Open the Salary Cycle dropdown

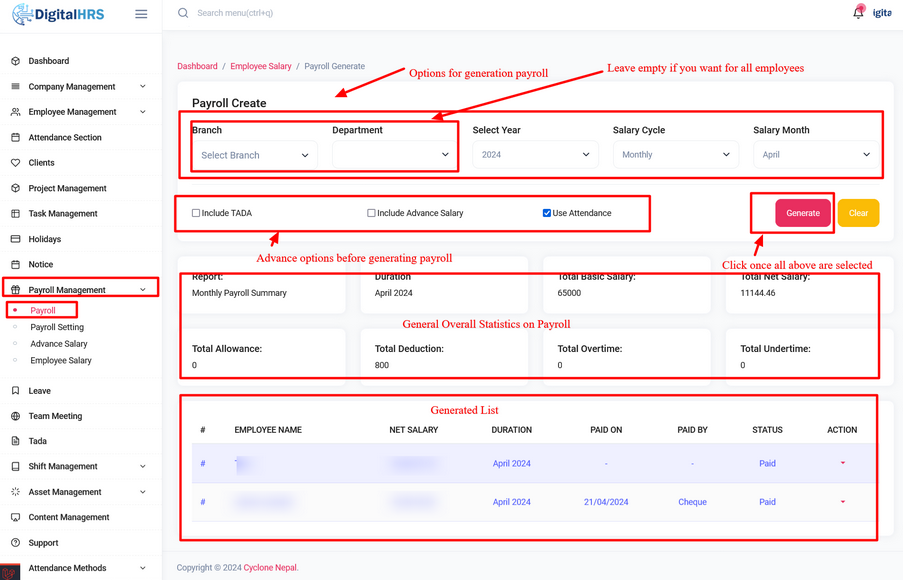(x=675, y=155)
